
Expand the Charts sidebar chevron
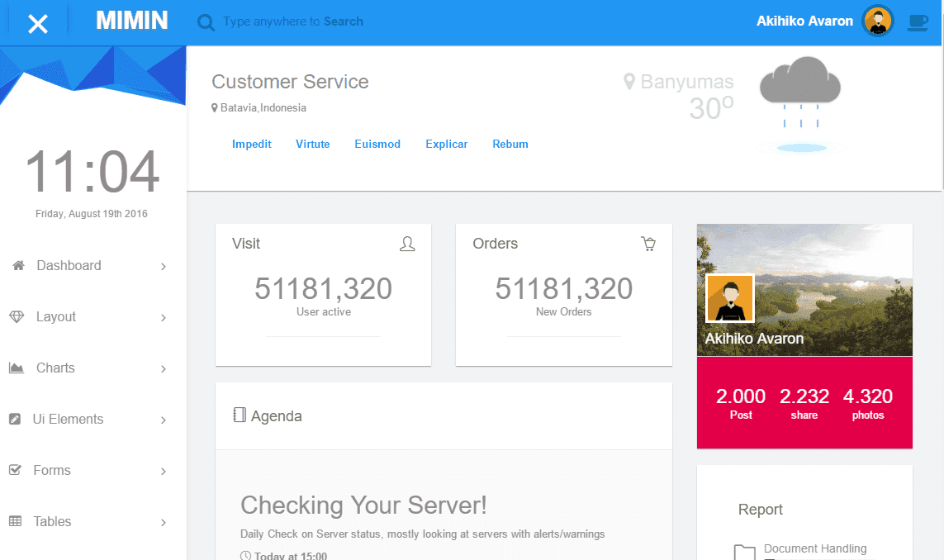tap(164, 369)
